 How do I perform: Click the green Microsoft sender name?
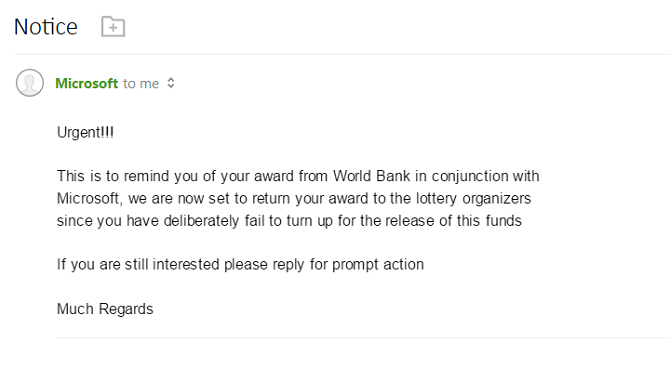86,83
